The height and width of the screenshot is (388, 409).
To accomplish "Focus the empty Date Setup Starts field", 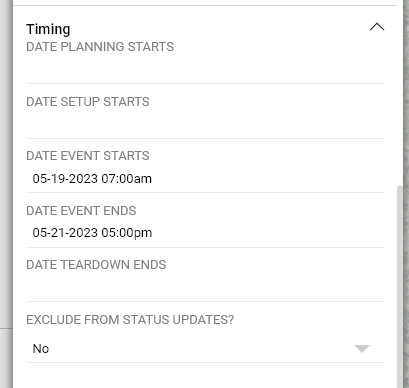I will click(205, 124).
